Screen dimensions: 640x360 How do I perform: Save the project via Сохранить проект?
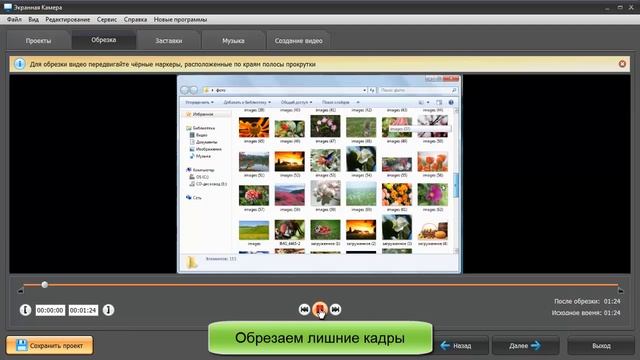[x=49, y=345]
